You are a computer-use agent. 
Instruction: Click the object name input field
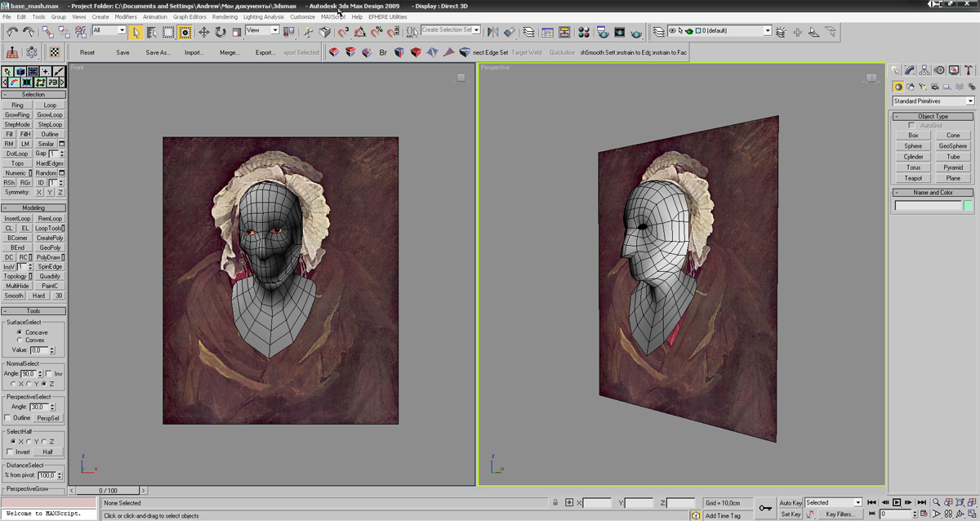928,206
